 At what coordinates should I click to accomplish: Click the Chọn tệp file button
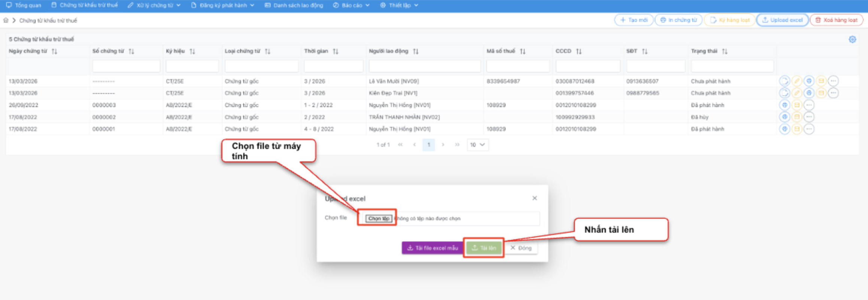pos(379,218)
